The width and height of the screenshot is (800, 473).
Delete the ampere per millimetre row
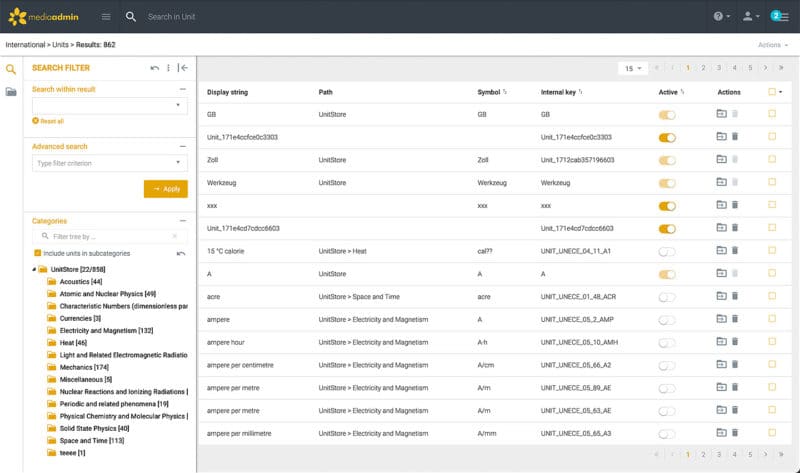click(735, 433)
